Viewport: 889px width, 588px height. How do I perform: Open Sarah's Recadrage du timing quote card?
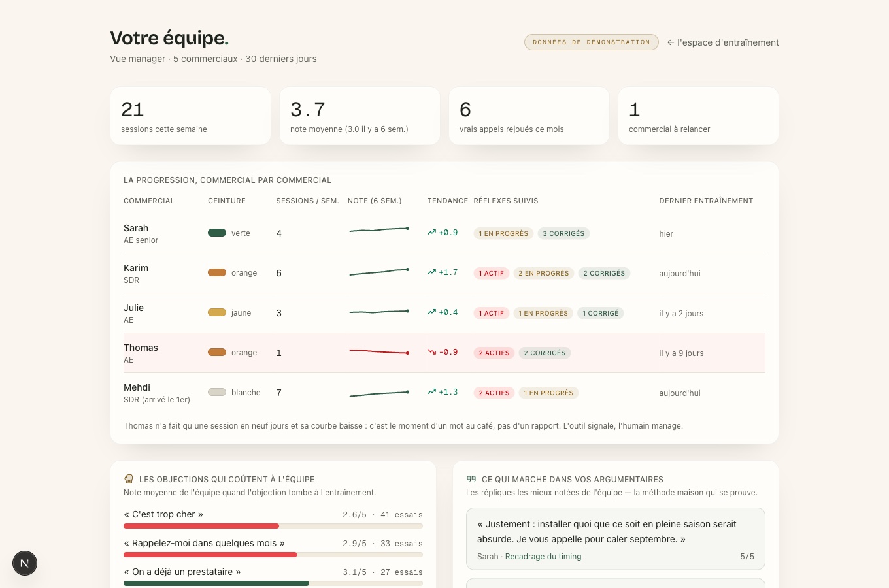(616, 539)
